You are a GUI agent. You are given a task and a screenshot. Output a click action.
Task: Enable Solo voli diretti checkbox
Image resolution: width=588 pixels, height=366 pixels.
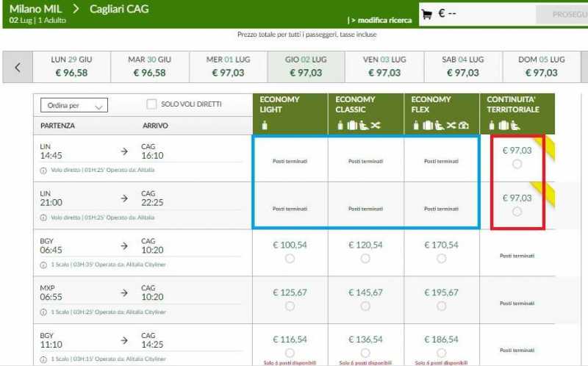point(151,104)
